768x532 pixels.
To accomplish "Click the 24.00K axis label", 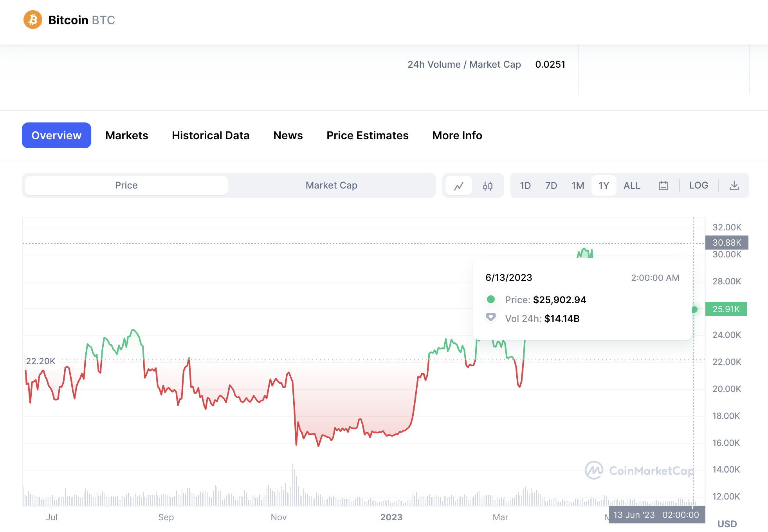I will coord(727,335).
